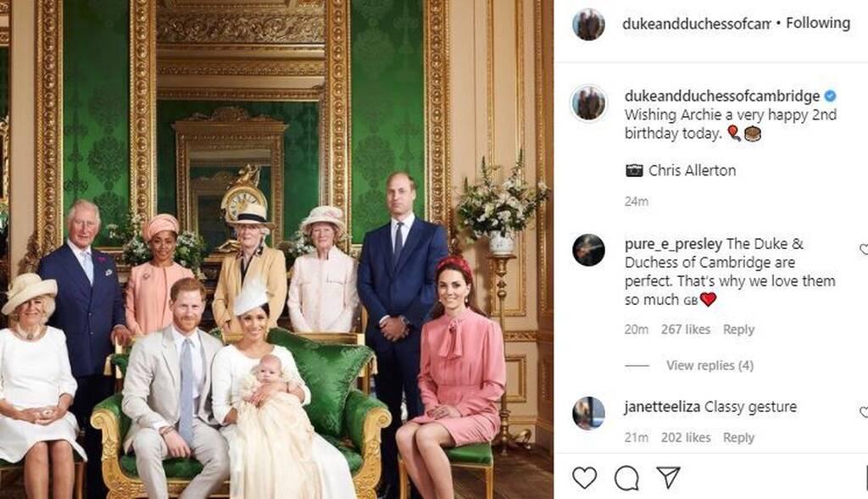Like janetteeliza's comment heart
The width and height of the screenshot is (868, 499).
click(864, 412)
